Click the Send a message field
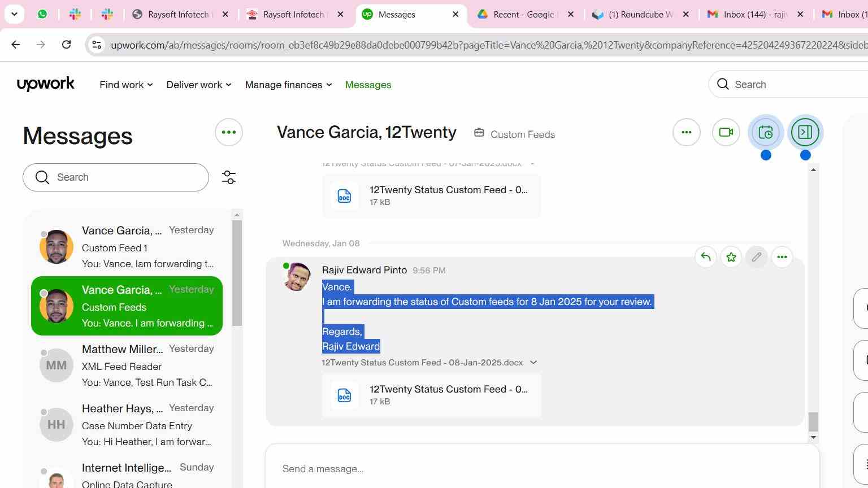 pyautogui.click(x=542, y=469)
